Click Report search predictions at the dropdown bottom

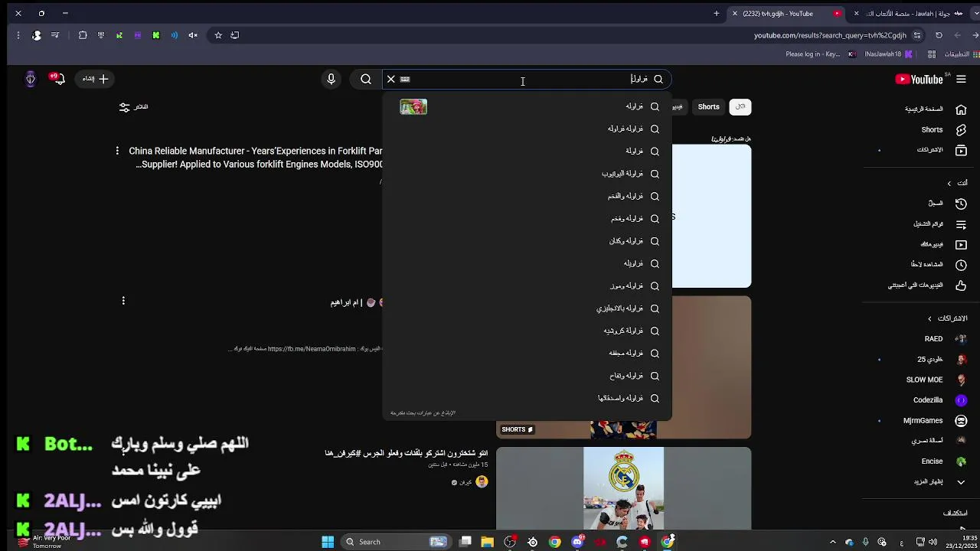(x=423, y=413)
